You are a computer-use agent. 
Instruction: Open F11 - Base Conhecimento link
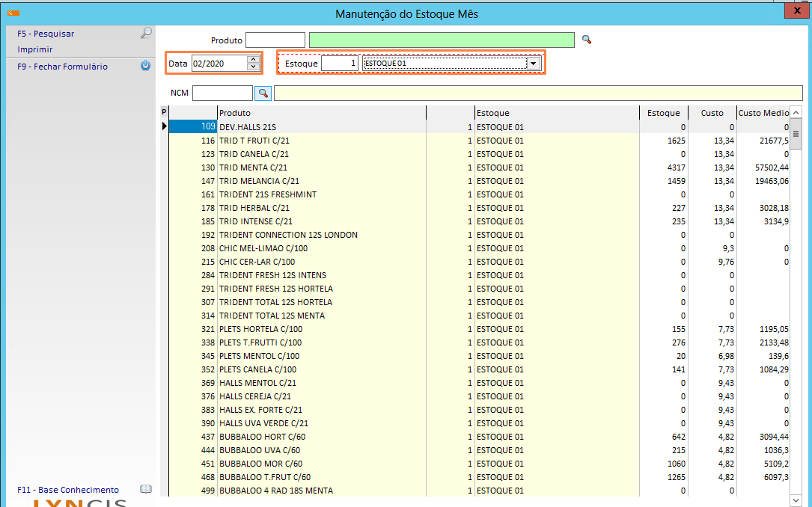click(68, 490)
